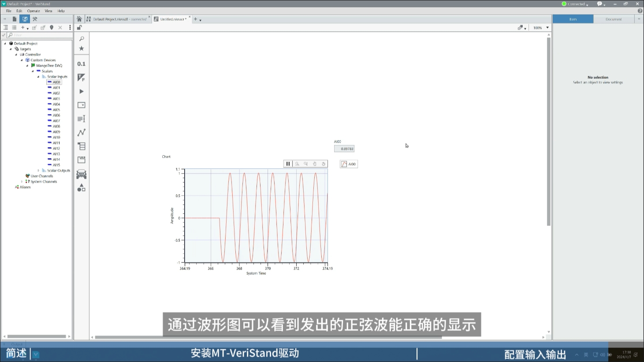The image size is (644, 362).
Task: Collapse the MangoTree DAQ node
Action: click(27, 66)
